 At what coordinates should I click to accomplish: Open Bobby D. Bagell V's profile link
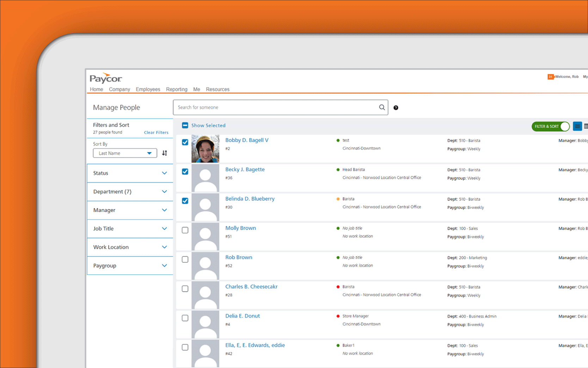(247, 140)
